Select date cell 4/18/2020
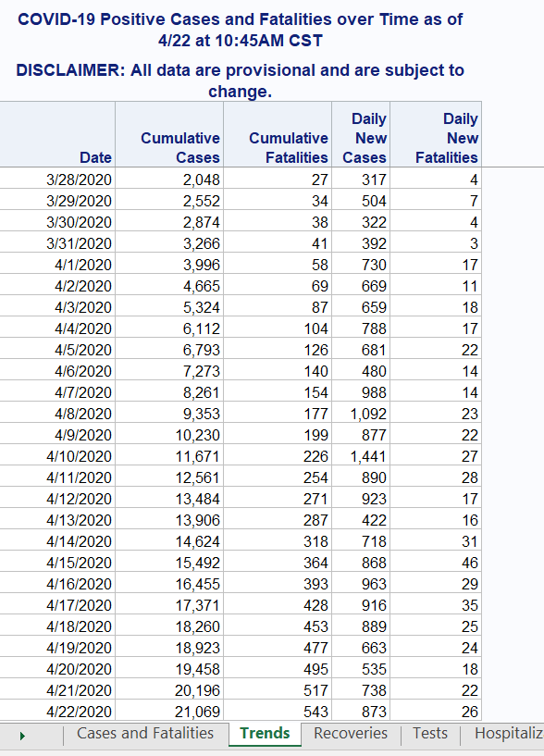Viewport: 544px width, 756px height. coord(57,626)
